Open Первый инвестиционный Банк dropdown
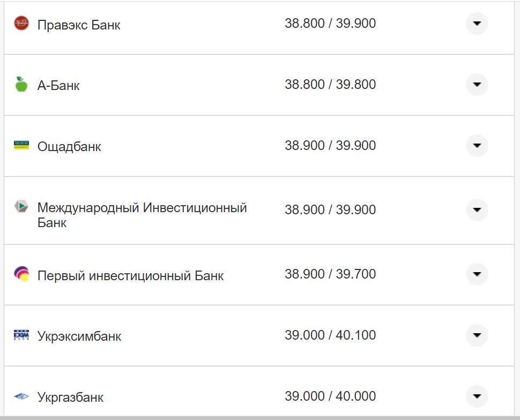Viewport: 520px width, 420px height. [476, 274]
